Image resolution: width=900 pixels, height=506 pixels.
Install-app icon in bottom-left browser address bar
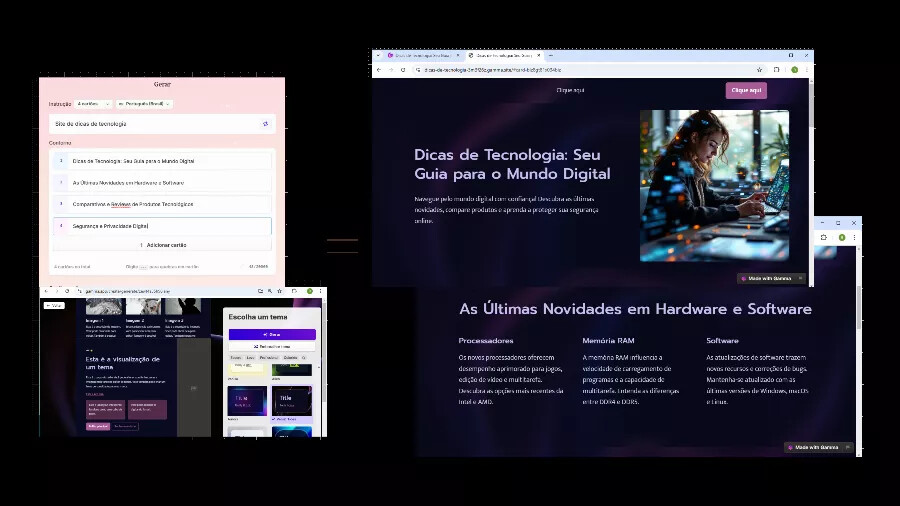(260, 291)
